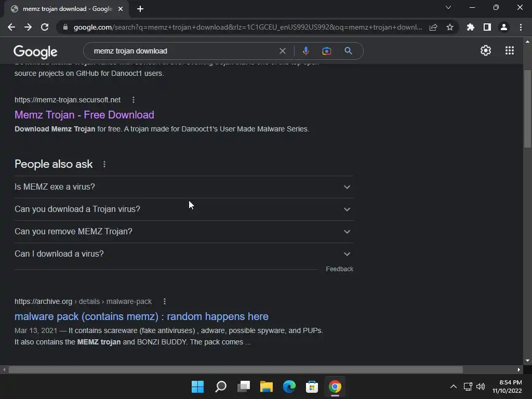Launch Microsoft Edge from taskbar
Viewport: 532px width, 399px height.
click(289, 387)
